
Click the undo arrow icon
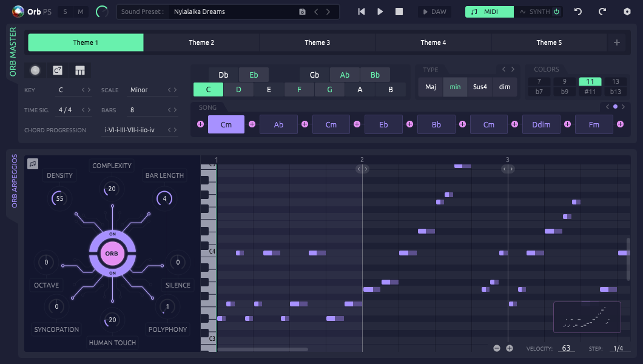[578, 12]
